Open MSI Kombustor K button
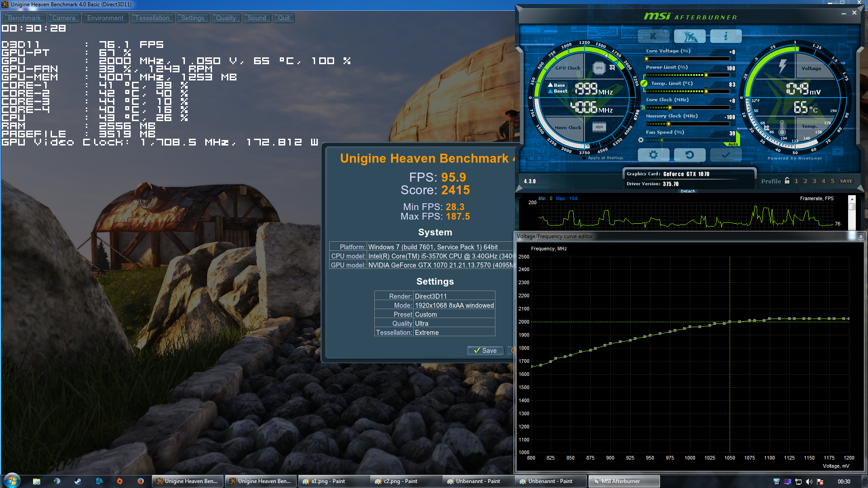The height and width of the screenshot is (488, 868). [653, 36]
